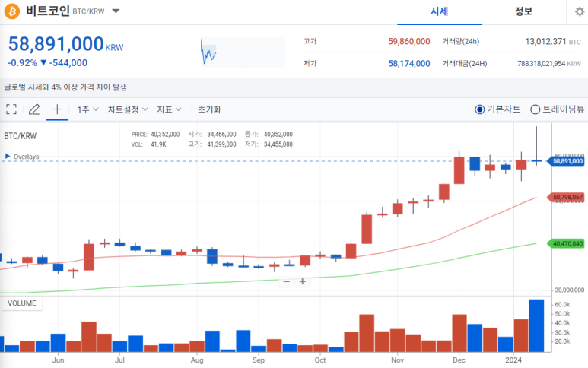This screenshot has width=588, height=368.
Task: Switch to the 시세 tab
Action: pos(439,11)
